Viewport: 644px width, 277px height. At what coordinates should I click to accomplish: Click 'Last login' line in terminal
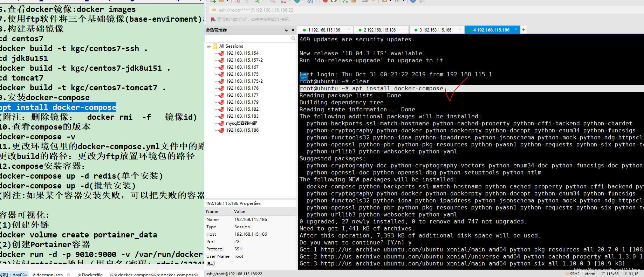click(x=396, y=74)
